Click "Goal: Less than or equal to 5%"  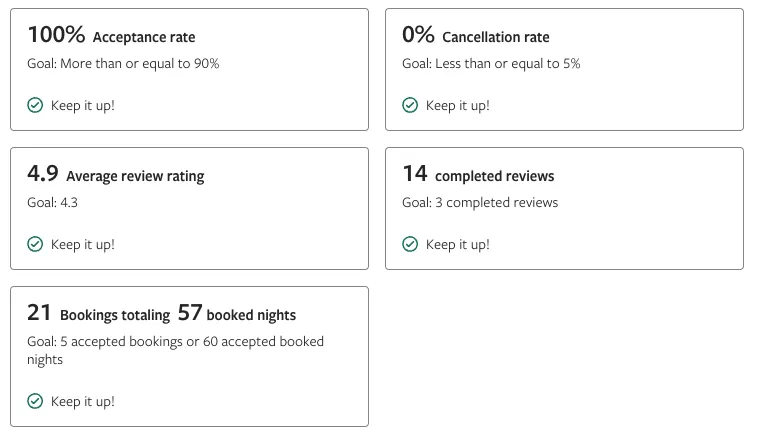tap(491, 64)
